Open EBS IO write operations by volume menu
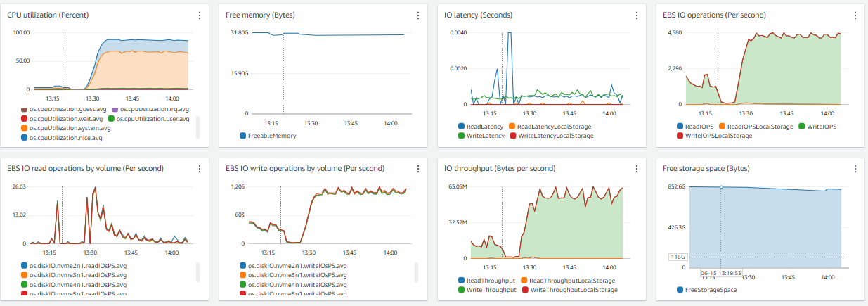The image size is (868, 306). pyautogui.click(x=418, y=169)
